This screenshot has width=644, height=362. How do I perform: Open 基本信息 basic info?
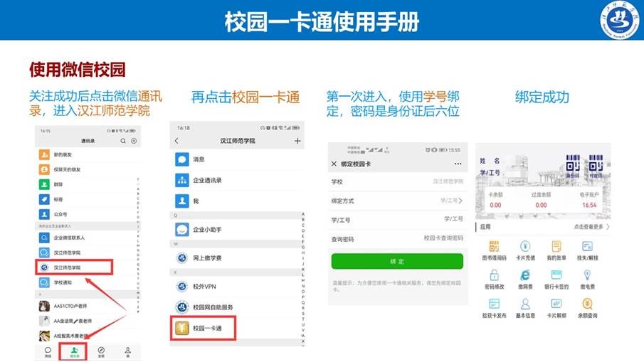pos(525,308)
